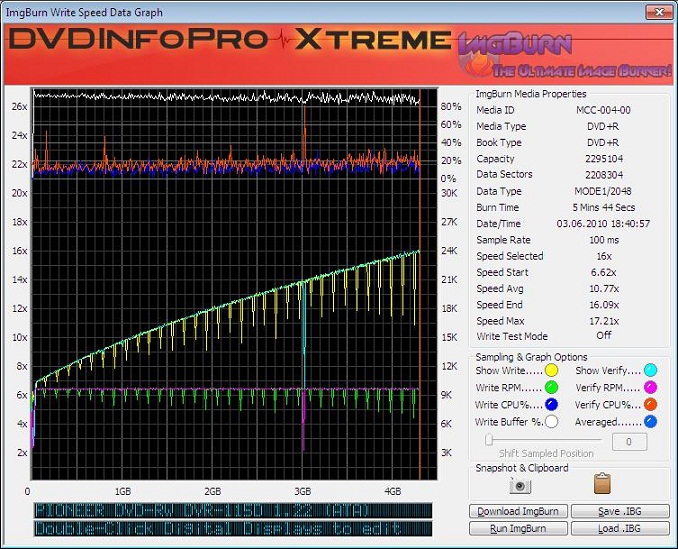
Task: Toggle the dark blue Write CPU% indicator
Action: (x=550, y=406)
